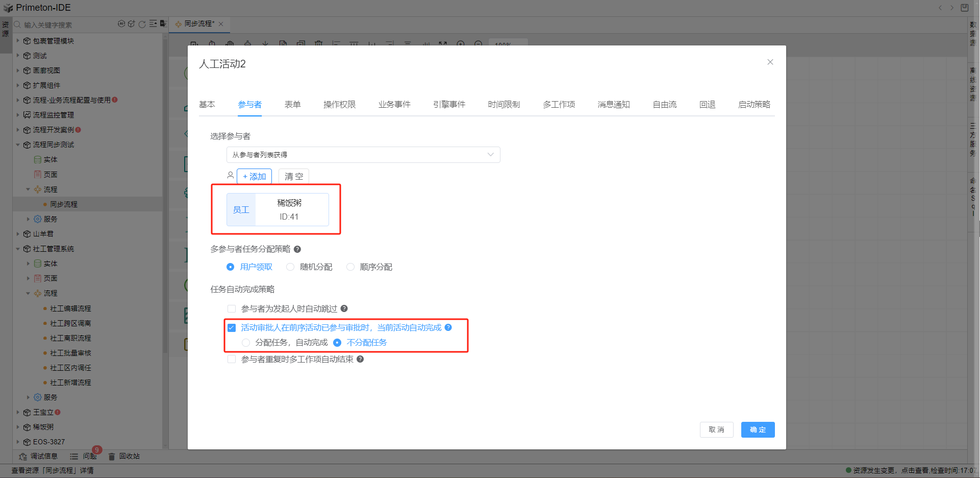Click the collapse-all tree icon
The height and width of the screenshot is (478, 980).
pos(153,24)
